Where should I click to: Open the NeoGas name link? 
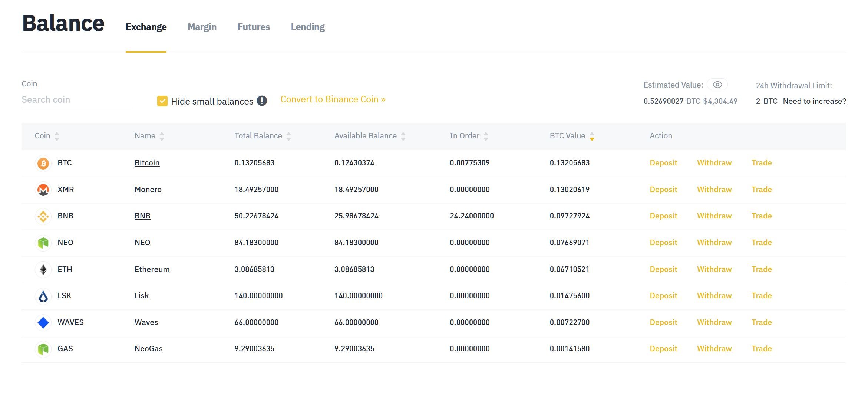click(x=148, y=349)
